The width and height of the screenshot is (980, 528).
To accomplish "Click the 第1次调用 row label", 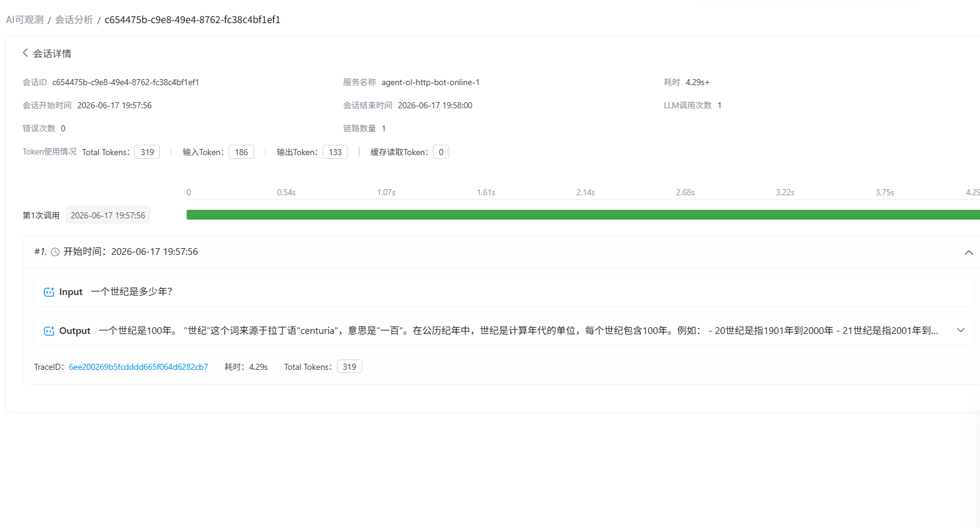I will (x=41, y=215).
